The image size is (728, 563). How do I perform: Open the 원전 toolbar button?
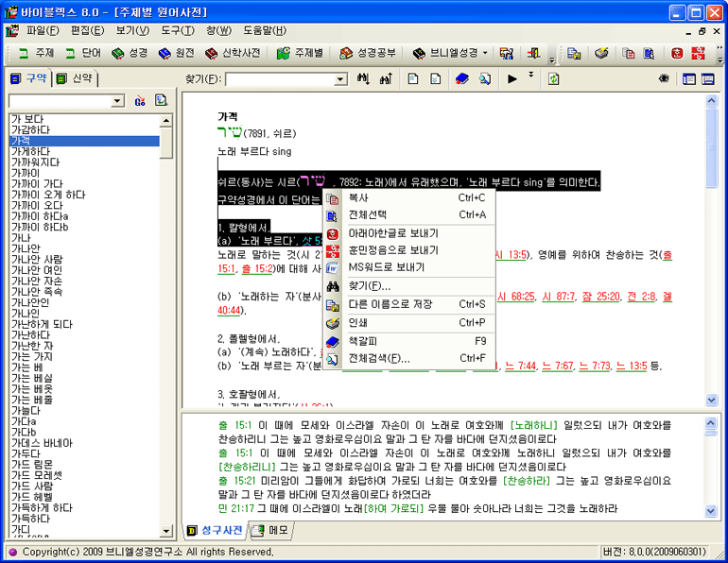176,53
